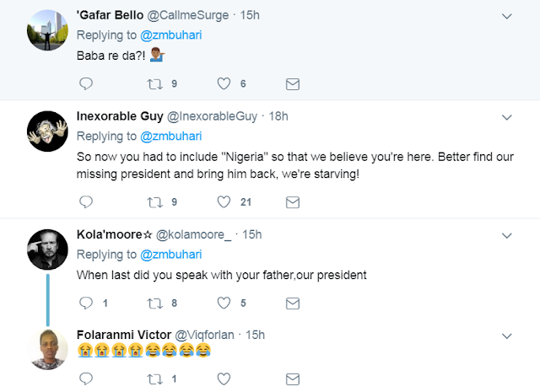Open the dropdown arrow on Kola'moore's tweet
The width and height of the screenshot is (540, 392).
tap(506, 234)
